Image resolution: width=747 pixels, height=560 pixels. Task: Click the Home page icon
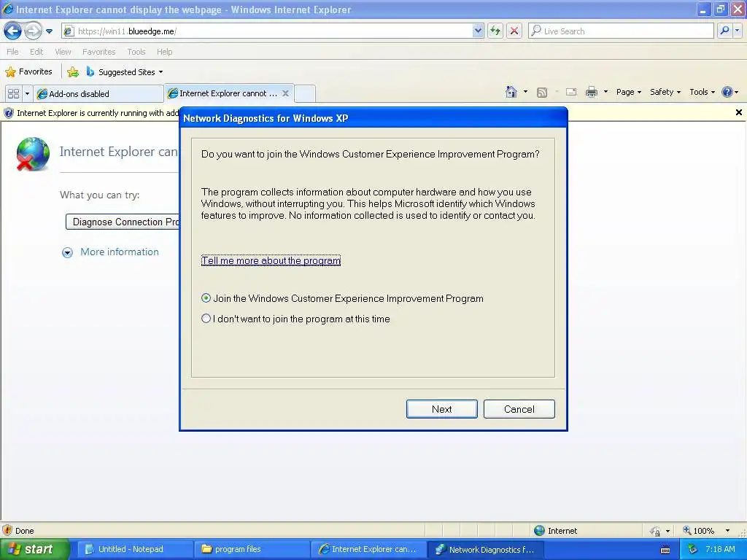[511, 92]
